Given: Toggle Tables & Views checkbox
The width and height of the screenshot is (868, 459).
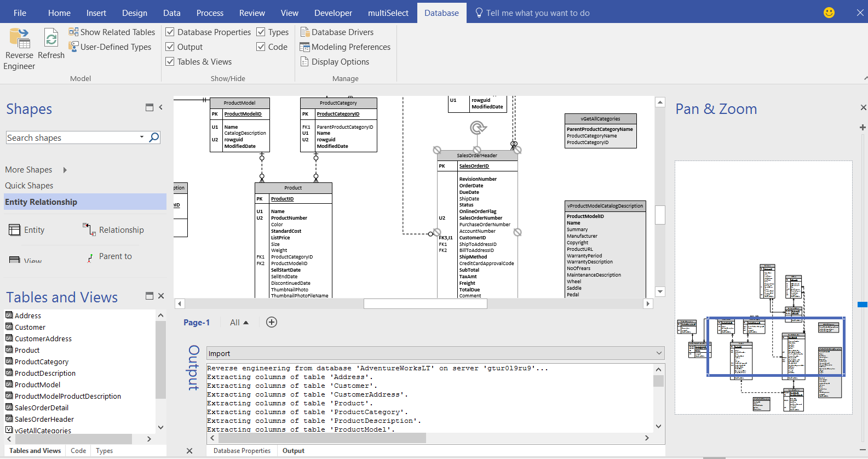Looking at the screenshot, I should pos(170,62).
